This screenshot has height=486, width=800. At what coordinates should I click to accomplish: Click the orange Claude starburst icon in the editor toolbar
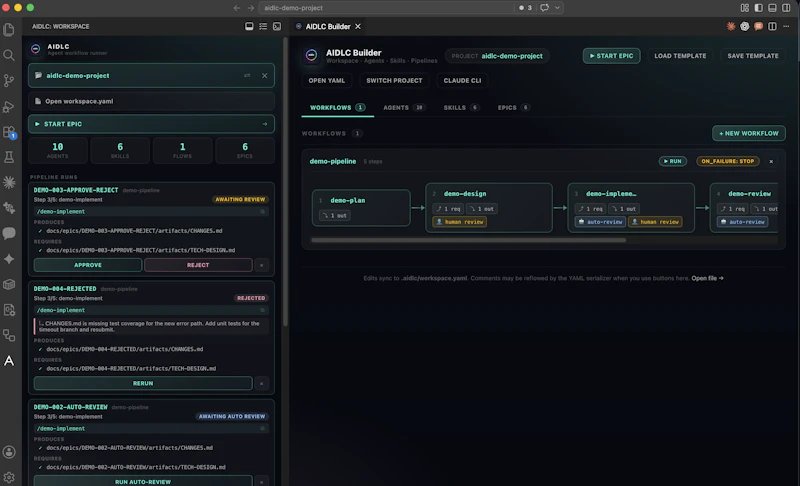point(731,26)
